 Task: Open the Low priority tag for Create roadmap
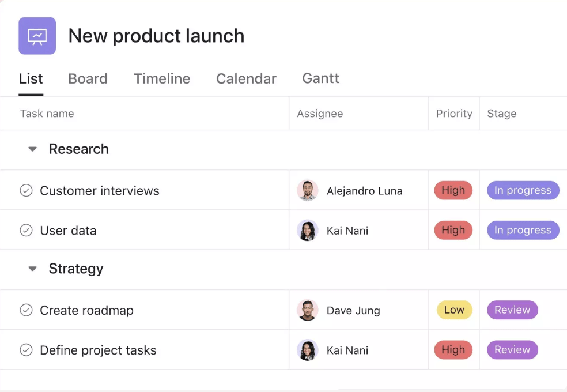coord(454,310)
